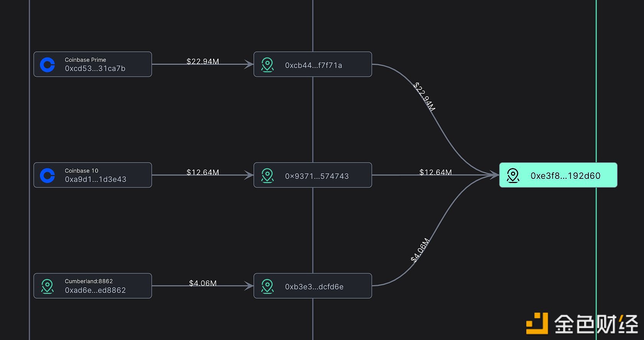This screenshot has width=644, height=340.
Task: Open the 0xe3f8...192d60 destination address text
Action: coord(565,176)
